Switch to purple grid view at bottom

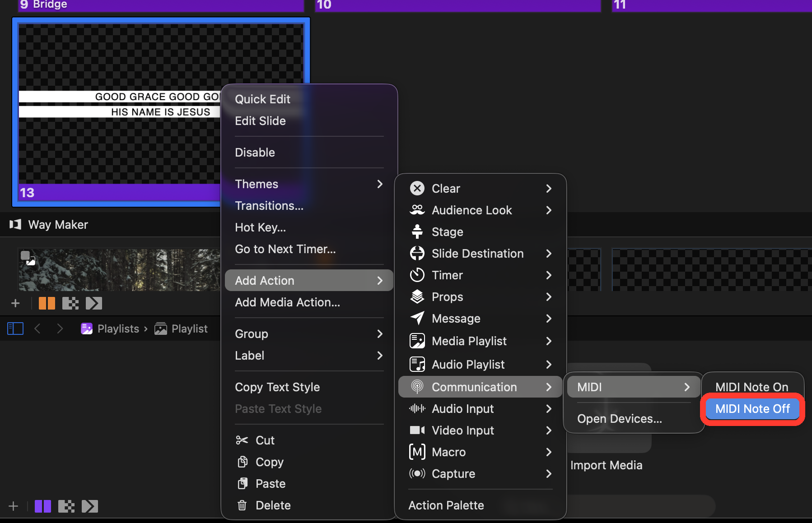click(43, 506)
